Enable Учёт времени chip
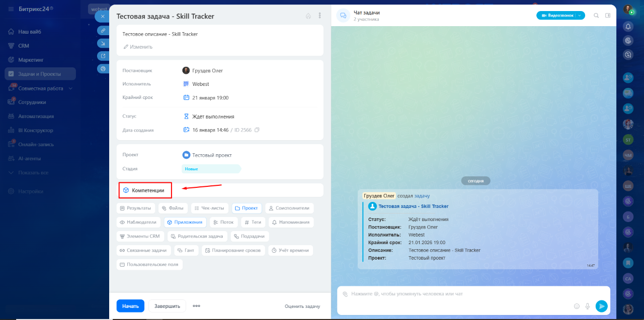The image size is (644, 320). pyautogui.click(x=290, y=250)
